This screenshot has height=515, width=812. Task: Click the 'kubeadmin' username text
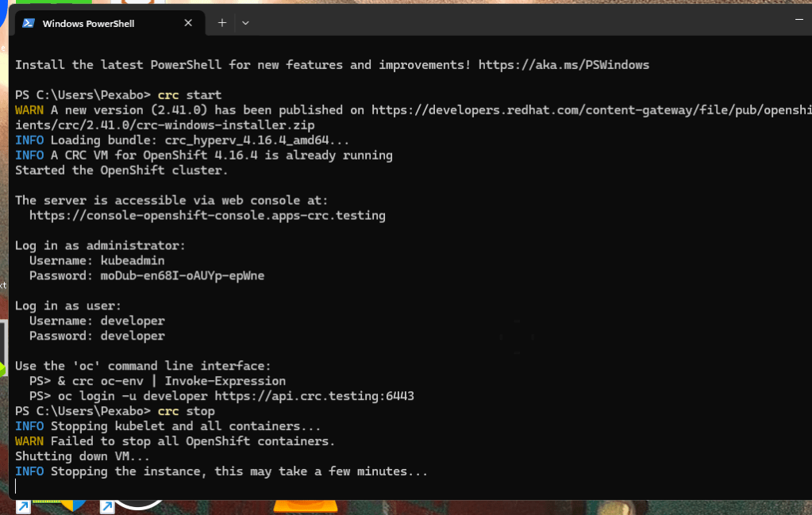click(133, 261)
